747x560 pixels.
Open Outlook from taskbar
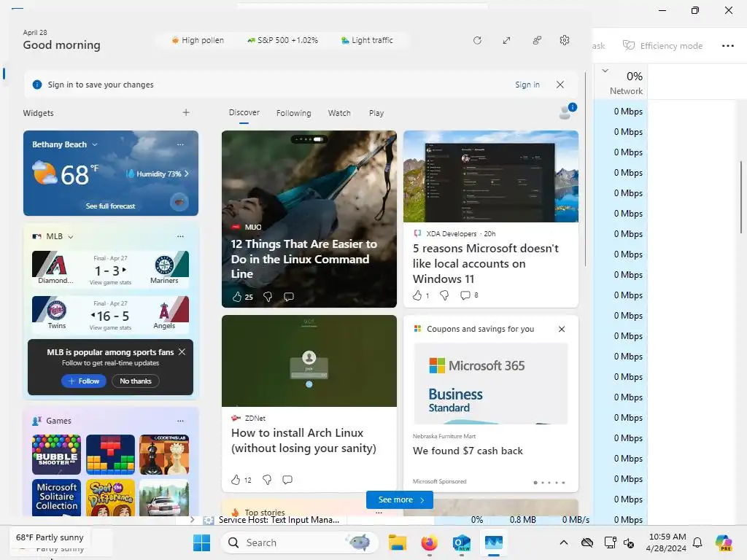tap(461, 542)
